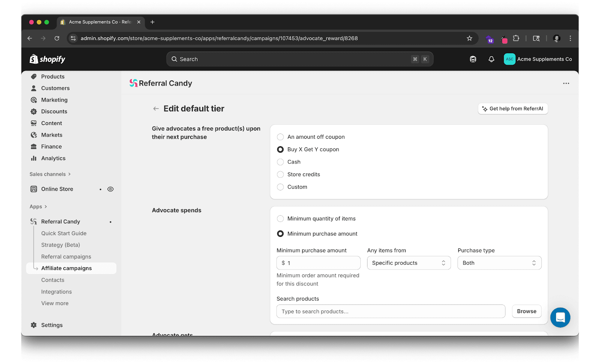Open Quick Start Guide

[x=64, y=233]
